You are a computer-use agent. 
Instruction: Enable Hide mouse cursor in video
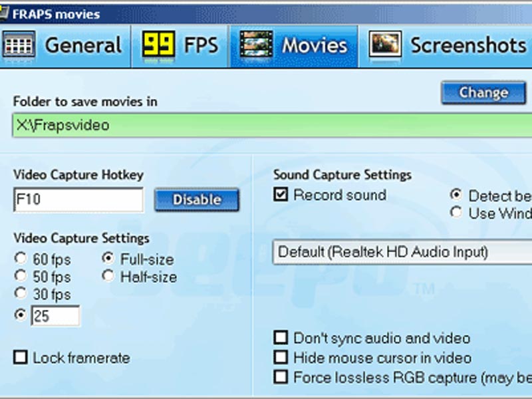point(281,358)
